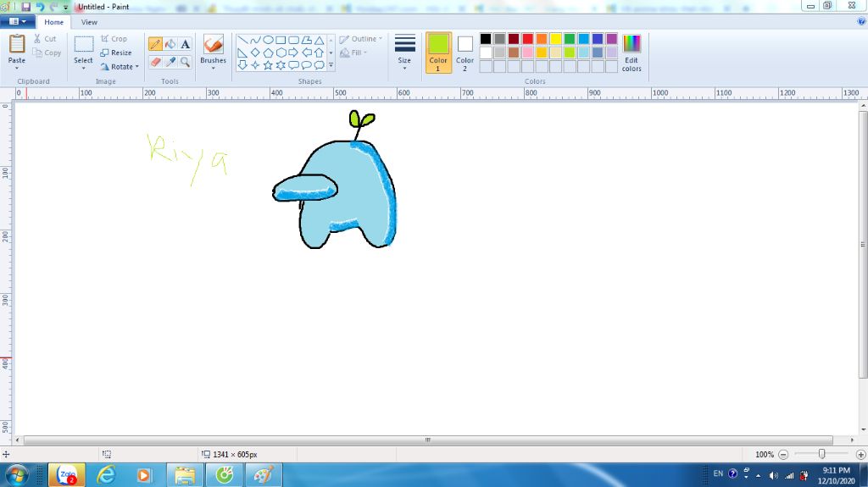Screen dimensions: 868x487
Task: Switch to the Home tab
Action: (x=53, y=22)
